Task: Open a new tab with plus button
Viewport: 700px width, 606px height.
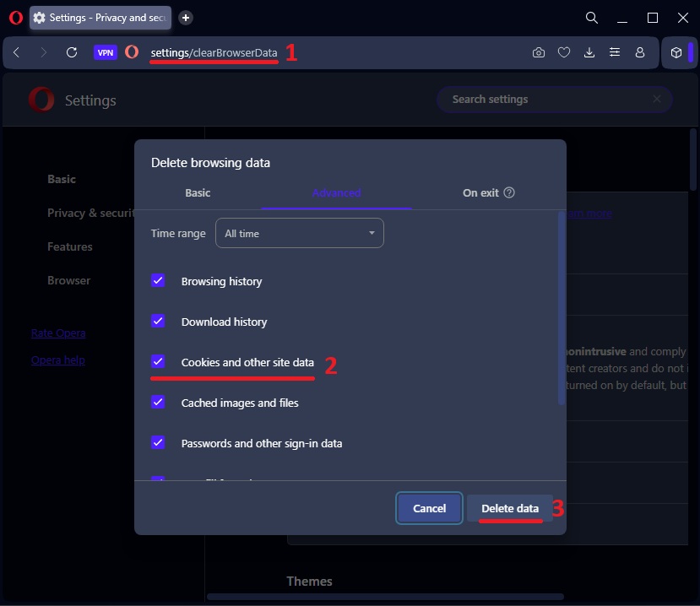Action: click(186, 18)
